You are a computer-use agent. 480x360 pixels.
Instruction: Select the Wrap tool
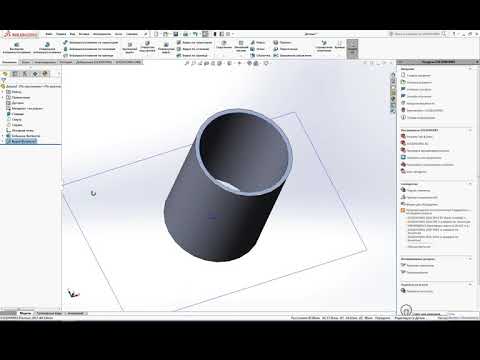[282, 43]
